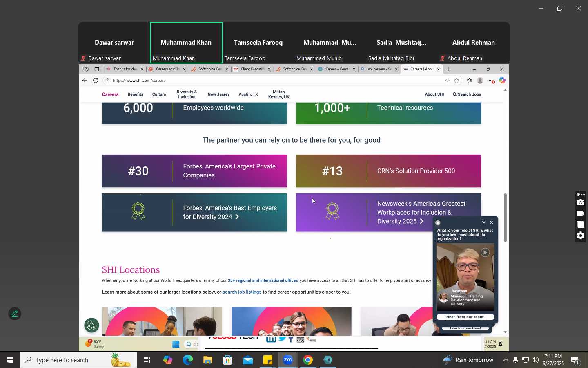Open Sticky Notes from taskbar

tap(267, 360)
